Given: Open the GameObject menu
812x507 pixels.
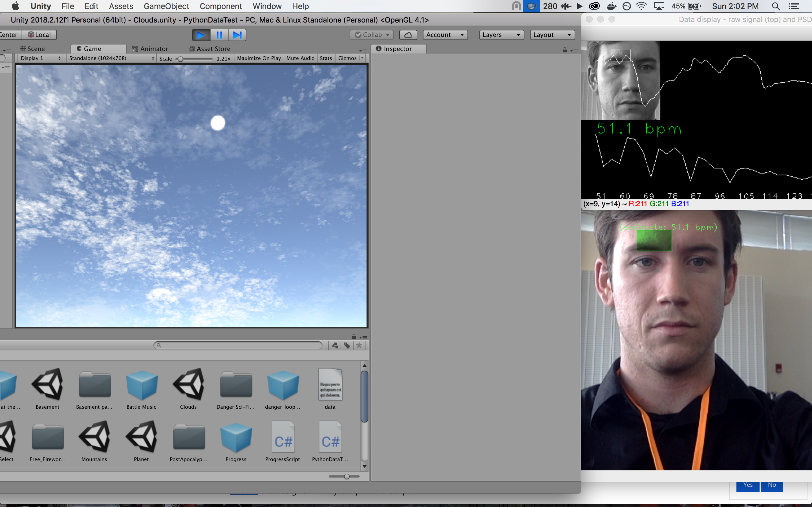Looking at the screenshot, I should pos(166,6).
